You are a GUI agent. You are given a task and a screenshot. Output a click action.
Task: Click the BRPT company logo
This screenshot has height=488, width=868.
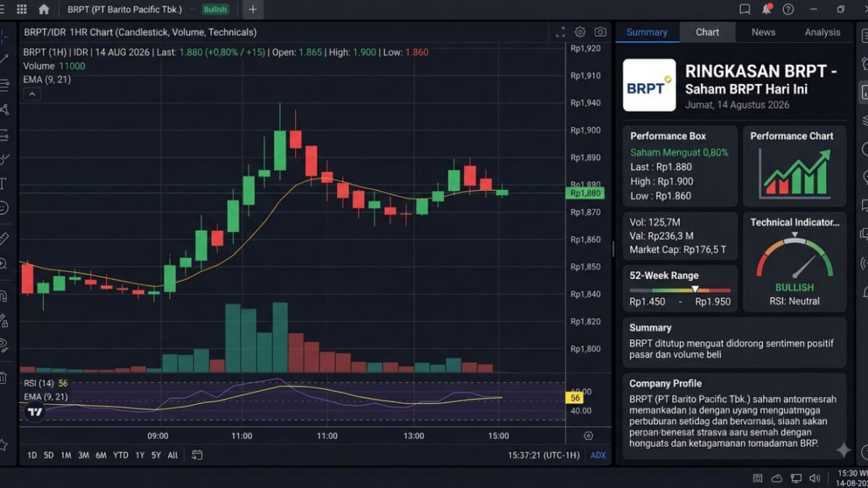649,85
